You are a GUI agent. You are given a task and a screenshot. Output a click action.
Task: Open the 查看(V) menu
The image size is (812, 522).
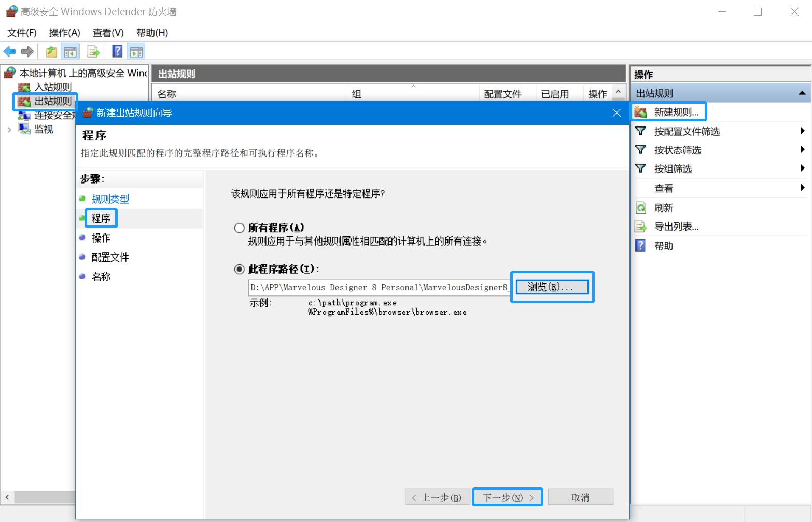(108, 33)
